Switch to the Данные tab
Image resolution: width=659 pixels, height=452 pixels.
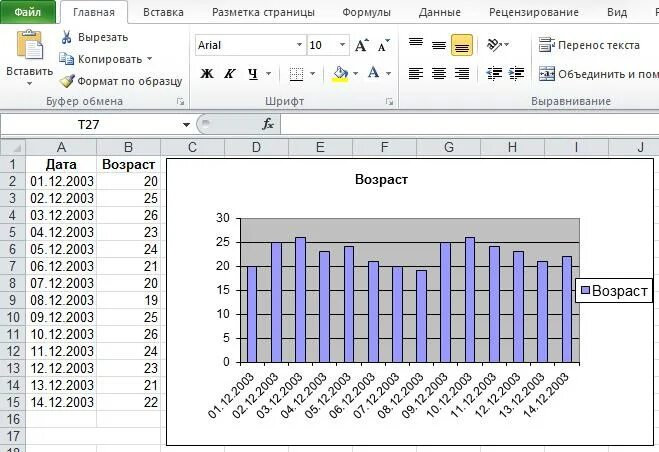click(440, 12)
